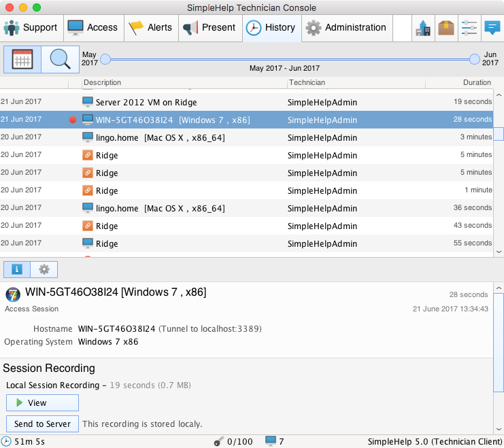Click the 51m 5s session timer text

[x=29, y=442]
